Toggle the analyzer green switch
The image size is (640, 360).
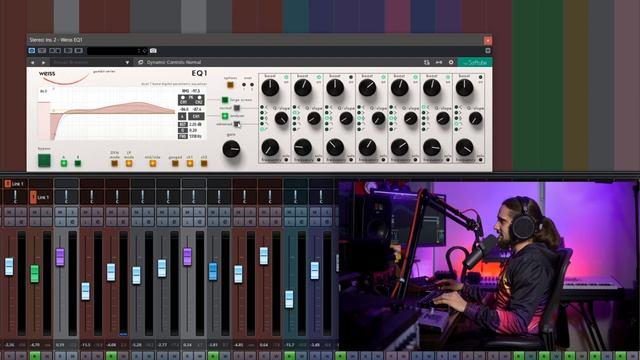(225, 116)
